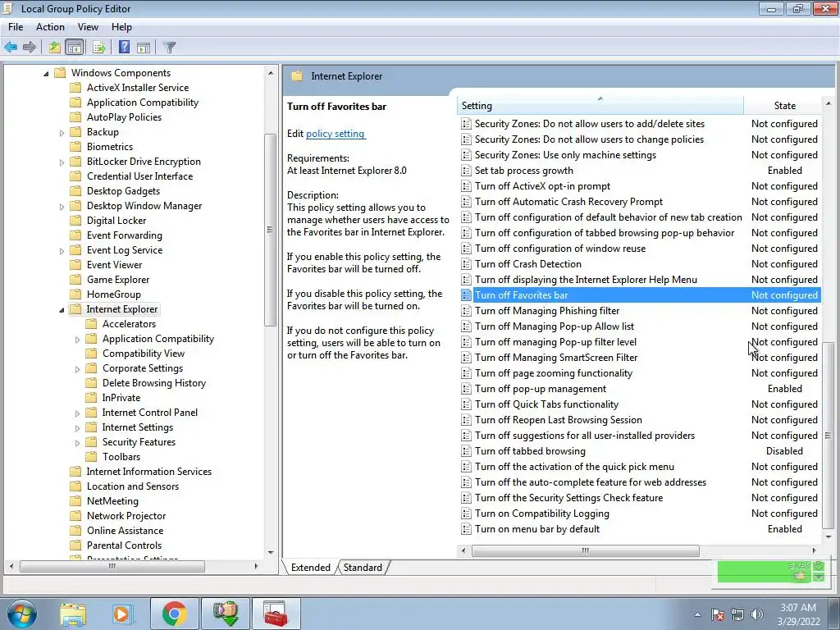840x630 pixels.
Task: Click horizontal scrollbar thumb of tree pane
Action: [x=112, y=566]
